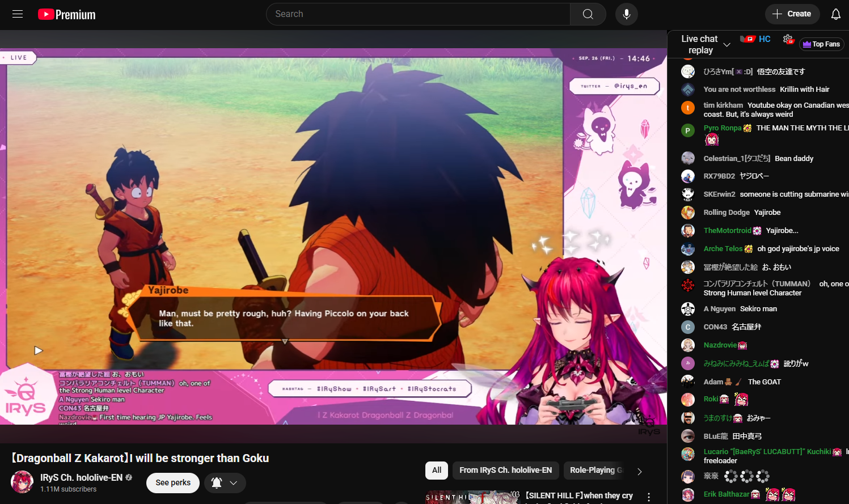Click the avatar beside the BLuE龍 message
The width and height of the screenshot is (849, 504).
(688, 436)
